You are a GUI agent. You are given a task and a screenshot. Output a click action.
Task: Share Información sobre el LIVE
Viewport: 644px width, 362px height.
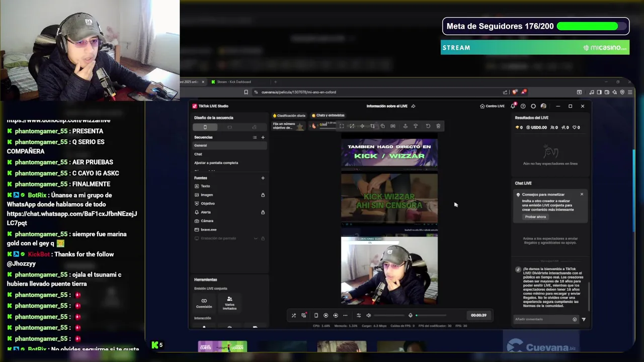(x=413, y=106)
